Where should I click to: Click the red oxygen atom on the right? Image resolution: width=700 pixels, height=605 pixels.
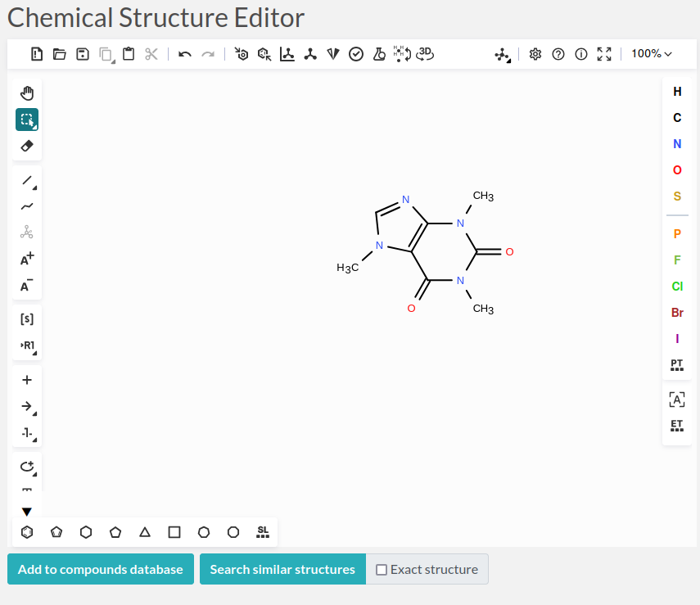tap(509, 251)
